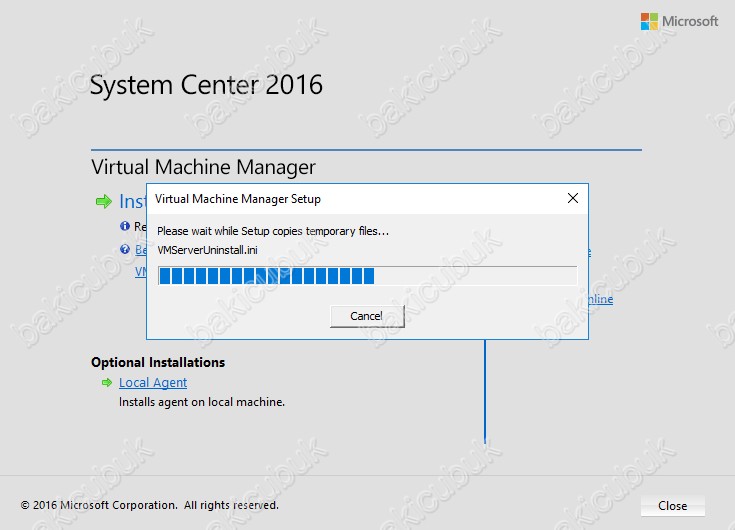The image size is (735, 530).
Task: Click the Optional Installations heading
Action: coord(158,362)
